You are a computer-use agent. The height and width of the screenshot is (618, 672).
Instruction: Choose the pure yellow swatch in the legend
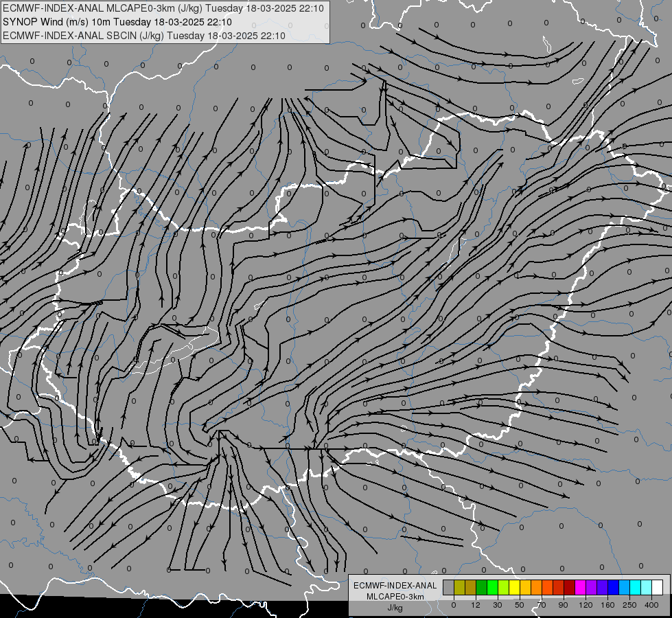[x=514, y=587]
